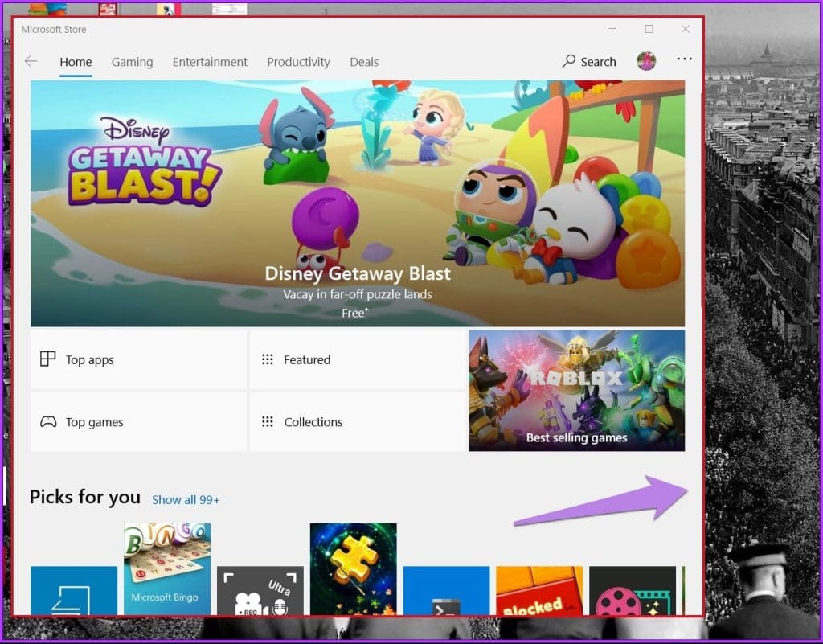823x644 pixels.
Task: Switch to the Gaming tab
Action: coord(132,62)
